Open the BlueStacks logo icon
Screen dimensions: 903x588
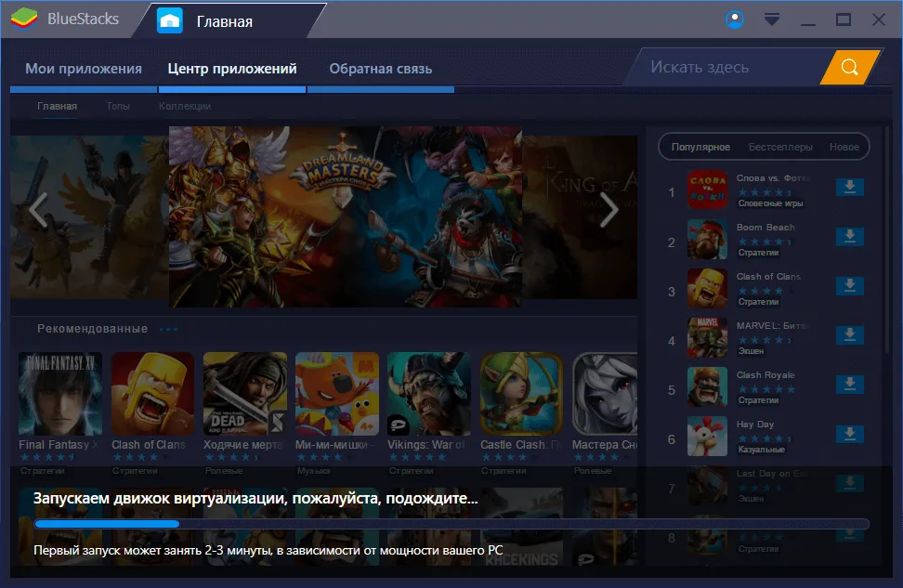24,19
